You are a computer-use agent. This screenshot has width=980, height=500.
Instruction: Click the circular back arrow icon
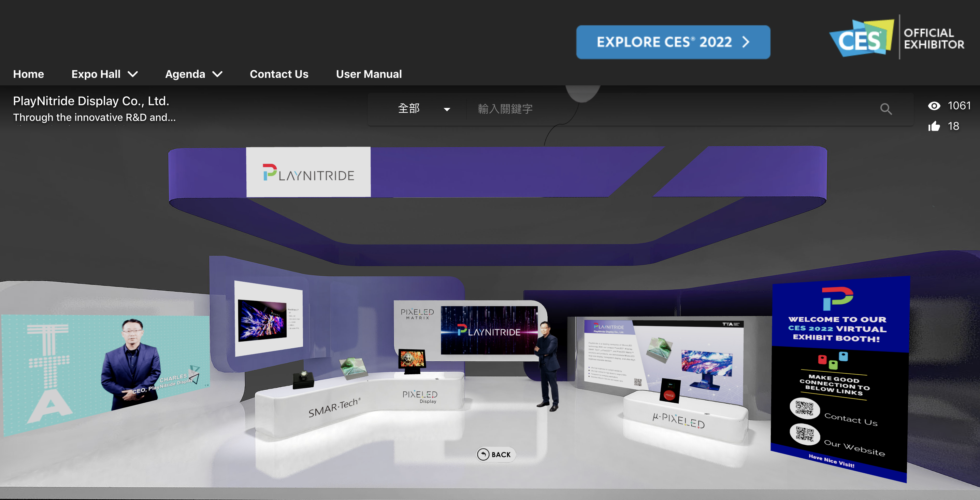[x=483, y=454]
